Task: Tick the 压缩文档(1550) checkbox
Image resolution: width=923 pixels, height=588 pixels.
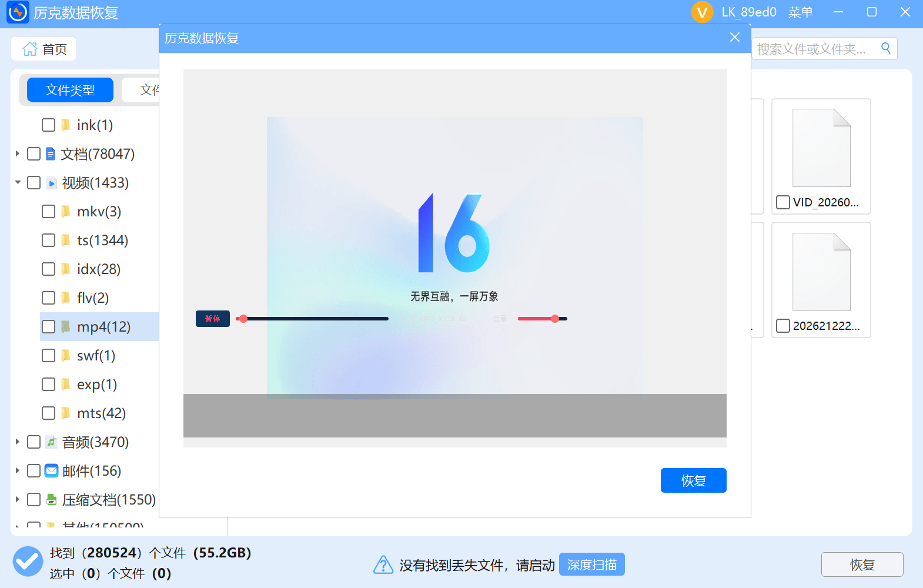Action: coord(34,500)
